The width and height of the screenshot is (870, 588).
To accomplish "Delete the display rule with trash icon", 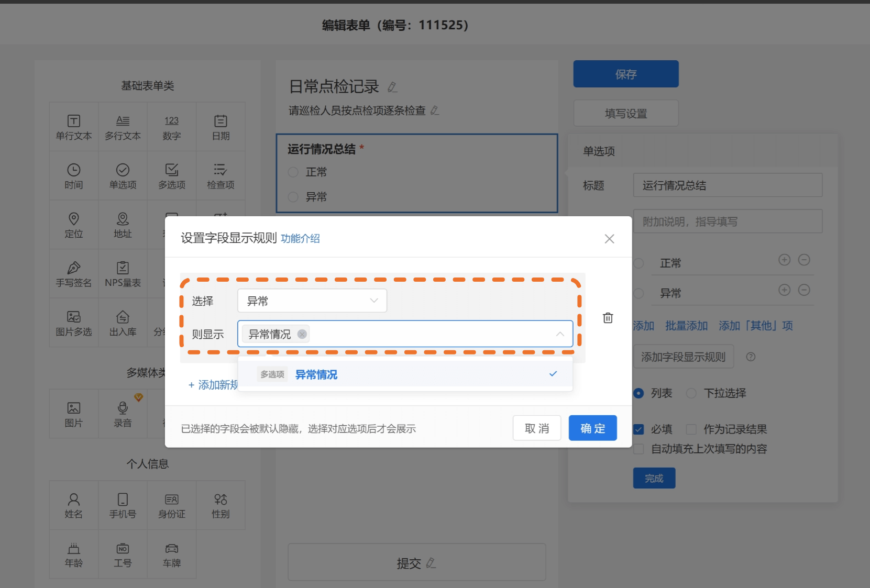I will pos(608,318).
